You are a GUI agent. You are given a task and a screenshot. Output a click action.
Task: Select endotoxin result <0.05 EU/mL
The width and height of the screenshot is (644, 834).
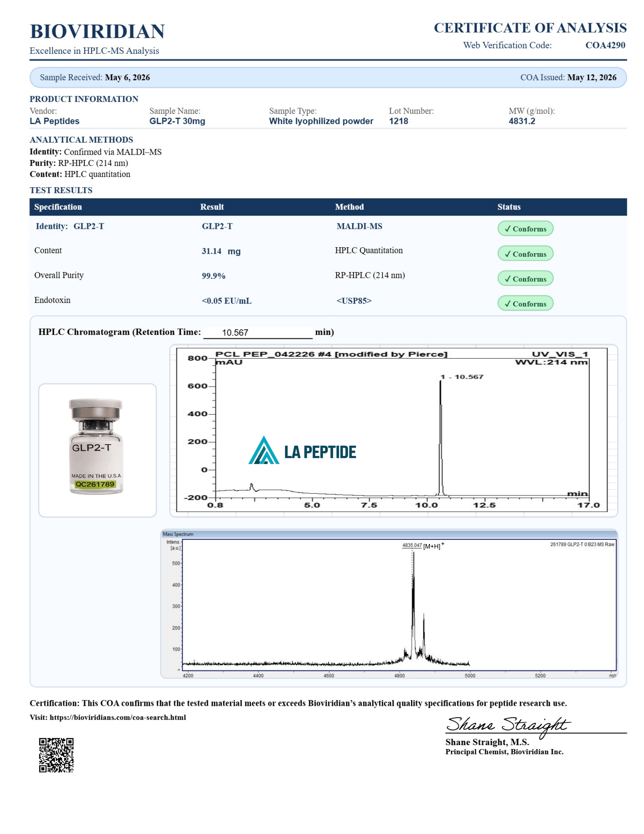tap(226, 301)
